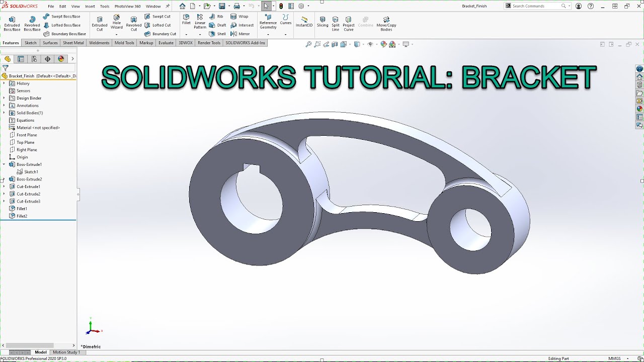Image resolution: width=644 pixels, height=362 pixels.
Task: Click the Section View icon in heads-up toolbar
Action: [335, 44]
